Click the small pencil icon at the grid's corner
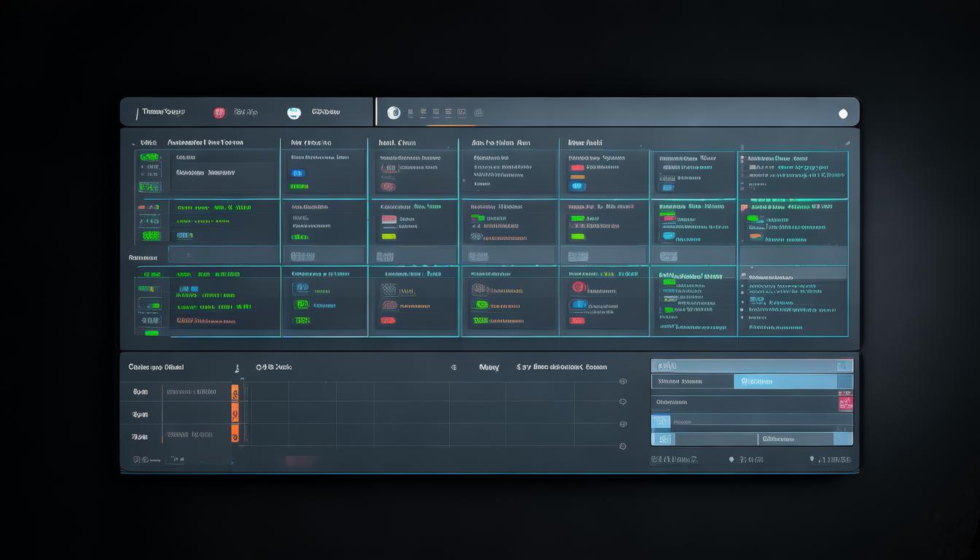The image size is (980, 560). coord(847,144)
